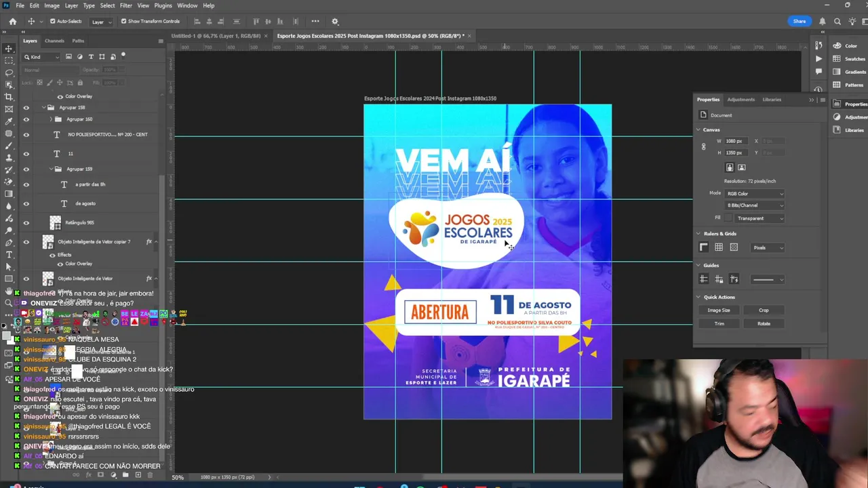Switch to the Adjustments tab in Properties panel
868x488 pixels.
click(741, 100)
